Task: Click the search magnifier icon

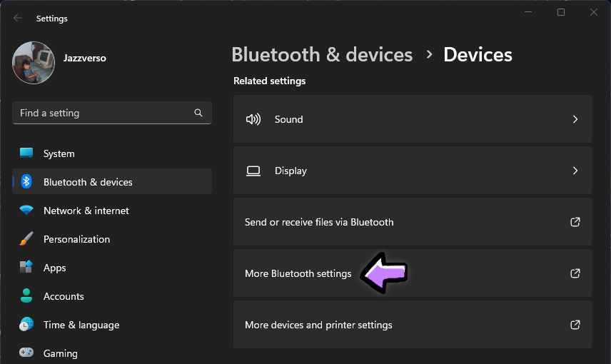Action: (198, 113)
